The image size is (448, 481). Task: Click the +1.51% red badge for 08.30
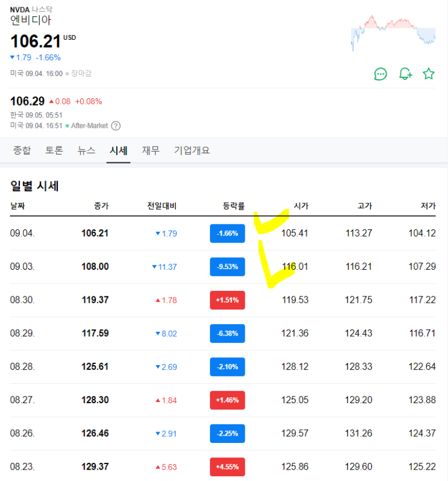click(227, 300)
